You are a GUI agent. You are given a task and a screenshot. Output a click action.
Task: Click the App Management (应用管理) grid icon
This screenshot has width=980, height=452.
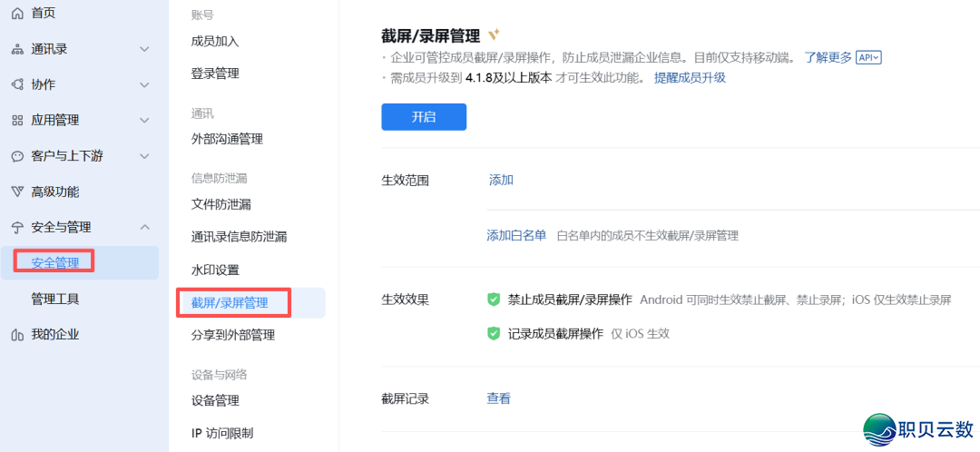point(17,120)
